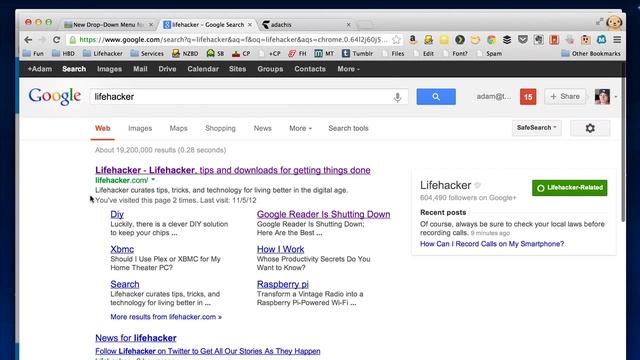
Task: Open the FH bookmark
Action: point(297,53)
